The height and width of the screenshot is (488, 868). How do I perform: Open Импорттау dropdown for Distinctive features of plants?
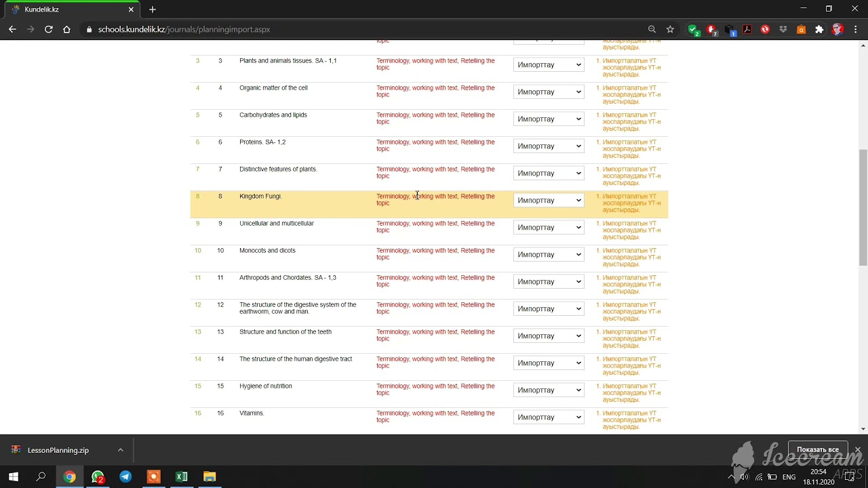pyautogui.click(x=549, y=173)
